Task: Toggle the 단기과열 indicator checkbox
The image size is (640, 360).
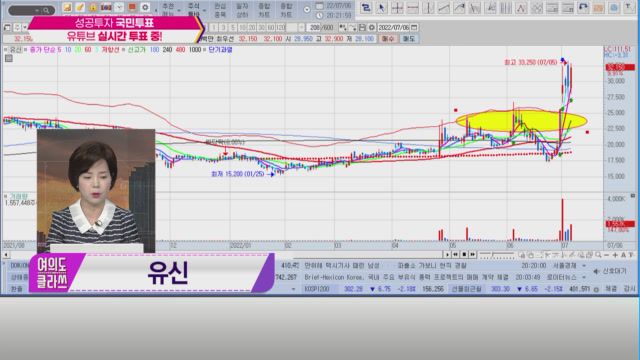Action: coord(205,50)
